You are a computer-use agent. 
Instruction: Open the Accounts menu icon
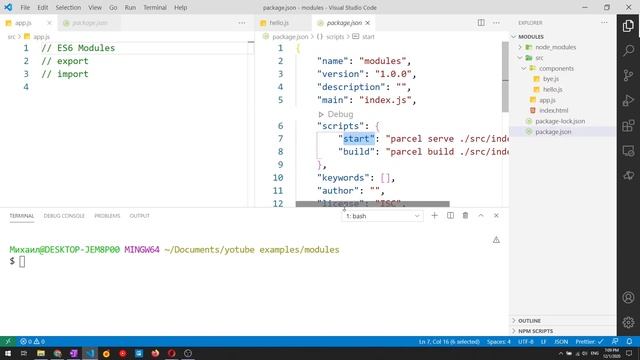click(x=628, y=297)
